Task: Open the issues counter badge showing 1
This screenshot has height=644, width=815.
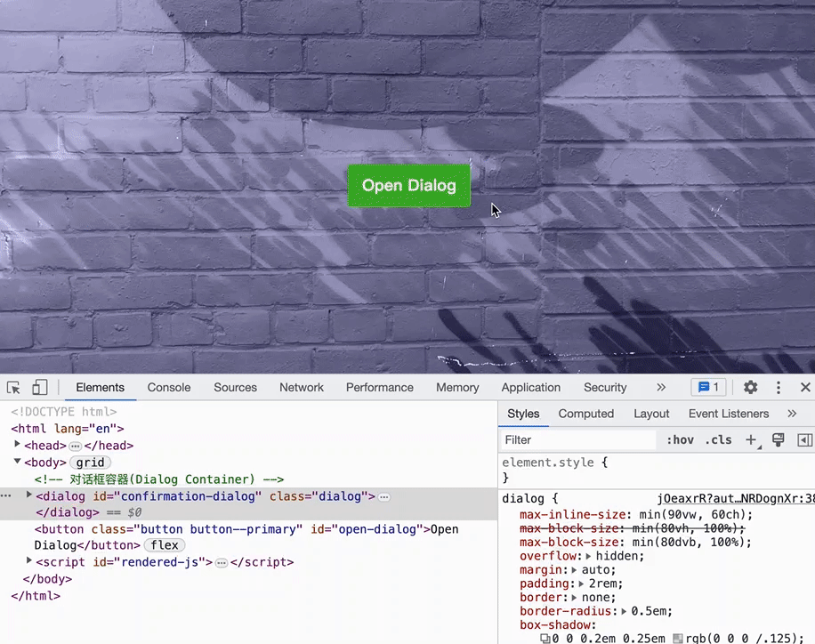Action: (x=708, y=387)
